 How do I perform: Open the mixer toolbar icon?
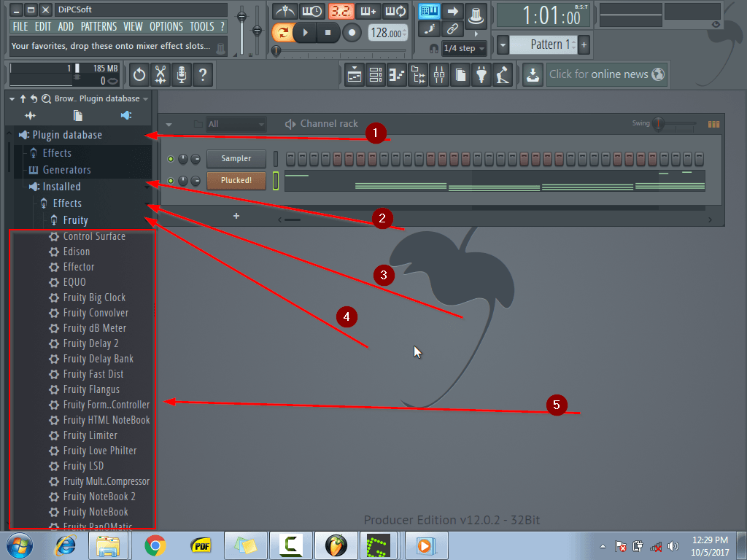[438, 75]
